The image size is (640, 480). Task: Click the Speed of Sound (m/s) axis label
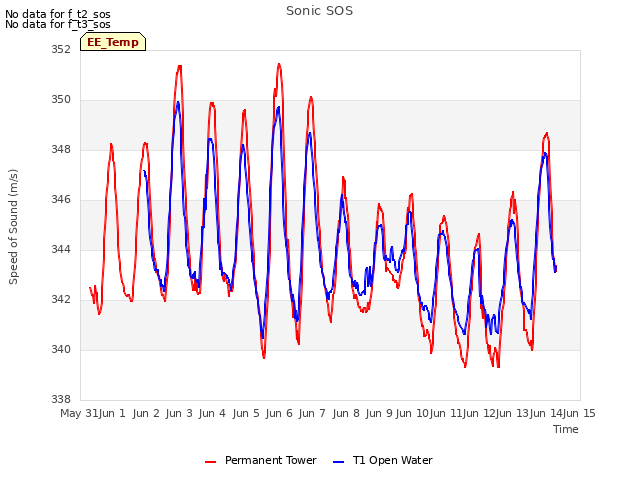[13, 227]
